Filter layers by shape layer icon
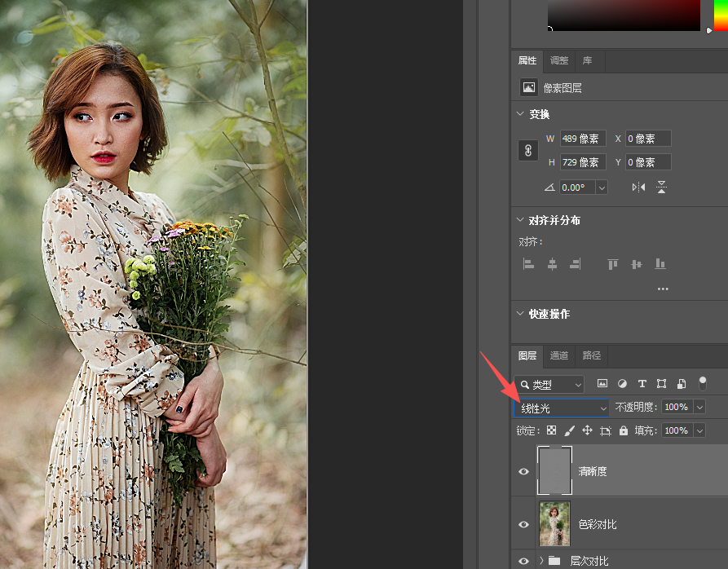Screen dimensions: 728x569 click(662, 383)
